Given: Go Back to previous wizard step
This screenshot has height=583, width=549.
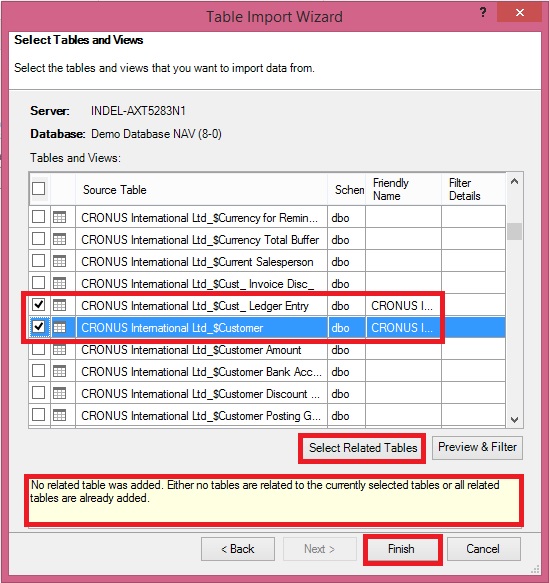Looking at the screenshot, I should pos(238,549).
